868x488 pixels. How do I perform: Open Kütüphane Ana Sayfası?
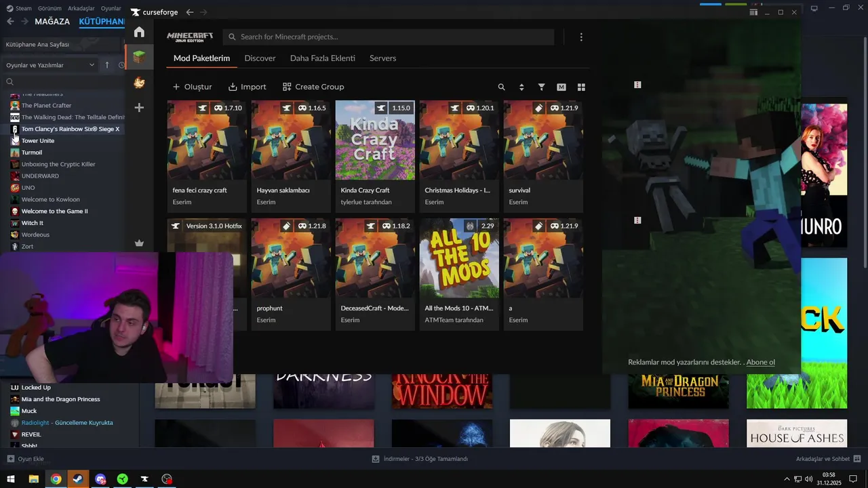37,44
